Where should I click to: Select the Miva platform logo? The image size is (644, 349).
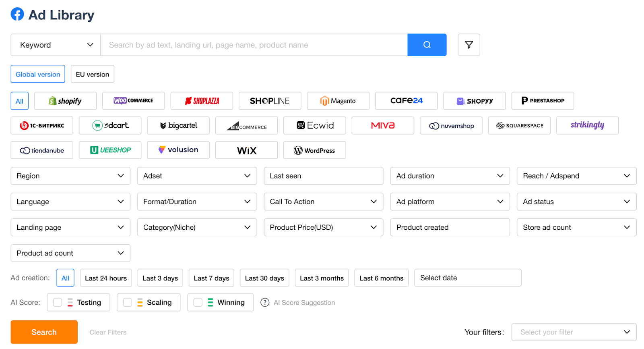point(383,125)
